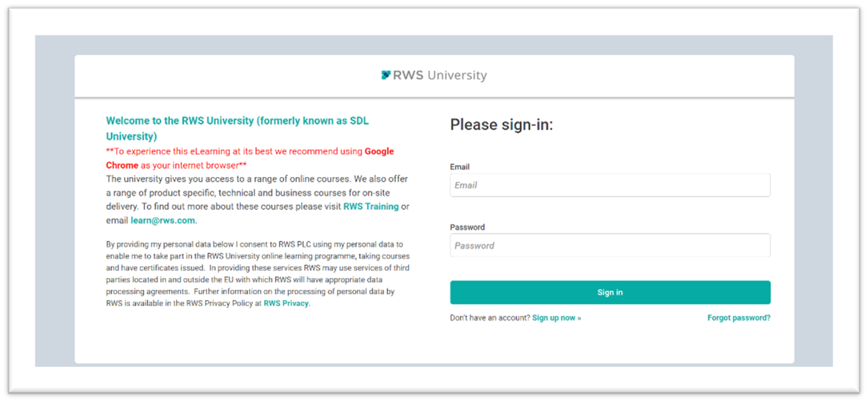This screenshot has height=402, width=868.
Task: Open the Sign up now link
Action: click(x=556, y=318)
